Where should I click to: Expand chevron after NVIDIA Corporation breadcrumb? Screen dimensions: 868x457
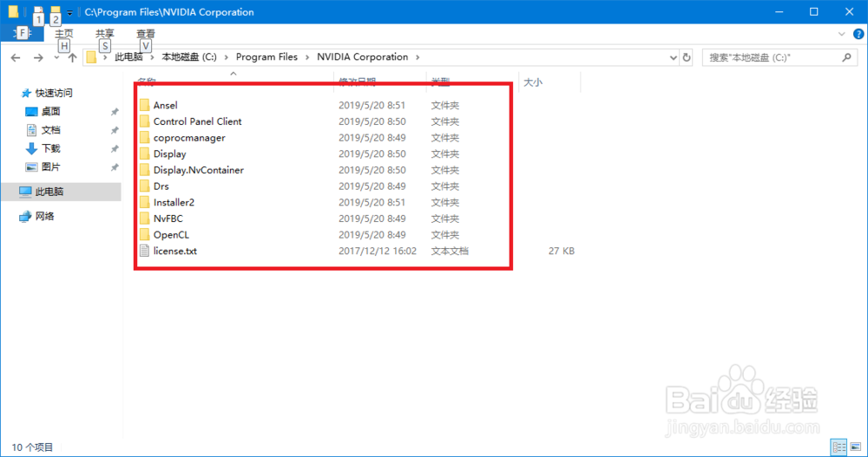coord(418,57)
